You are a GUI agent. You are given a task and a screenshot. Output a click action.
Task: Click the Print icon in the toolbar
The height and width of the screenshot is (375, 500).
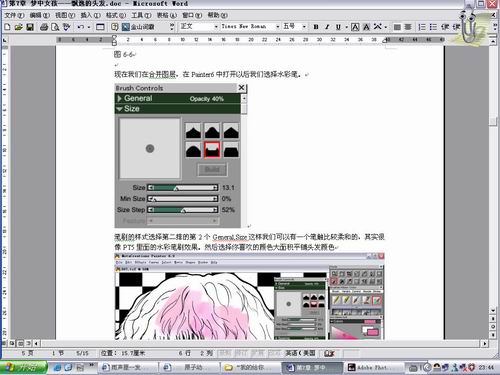click(44, 27)
